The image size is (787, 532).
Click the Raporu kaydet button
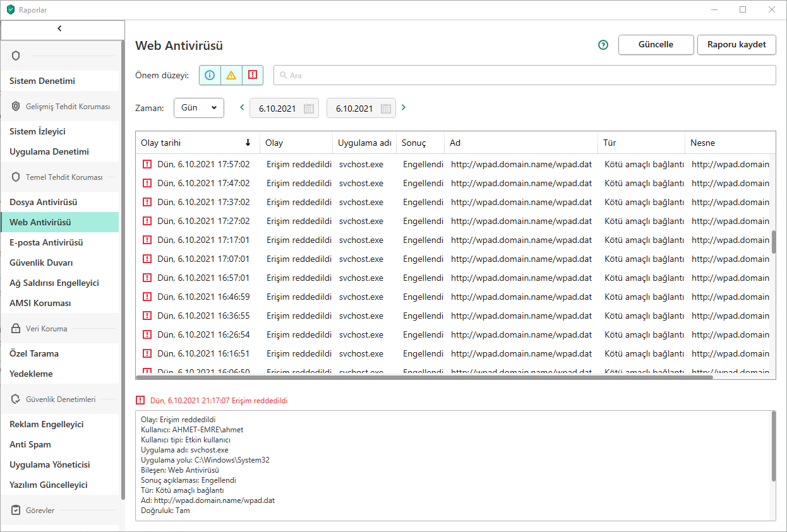736,45
